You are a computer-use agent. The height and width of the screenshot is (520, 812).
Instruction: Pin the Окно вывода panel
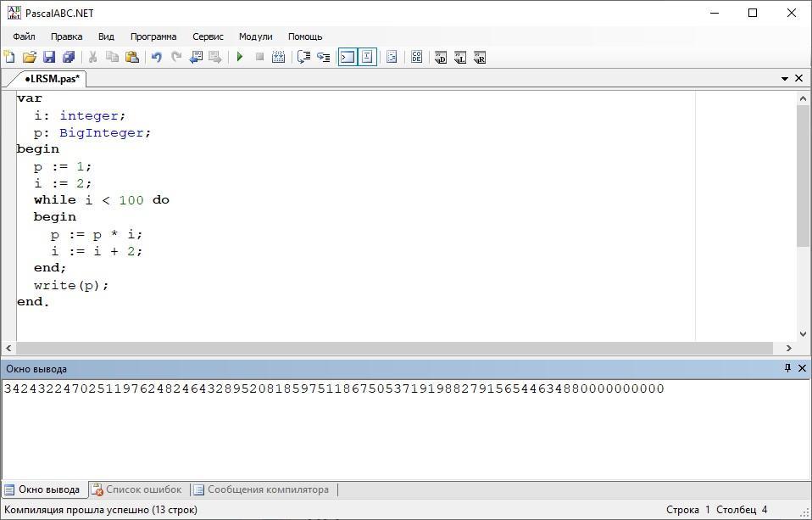pyautogui.click(x=787, y=368)
